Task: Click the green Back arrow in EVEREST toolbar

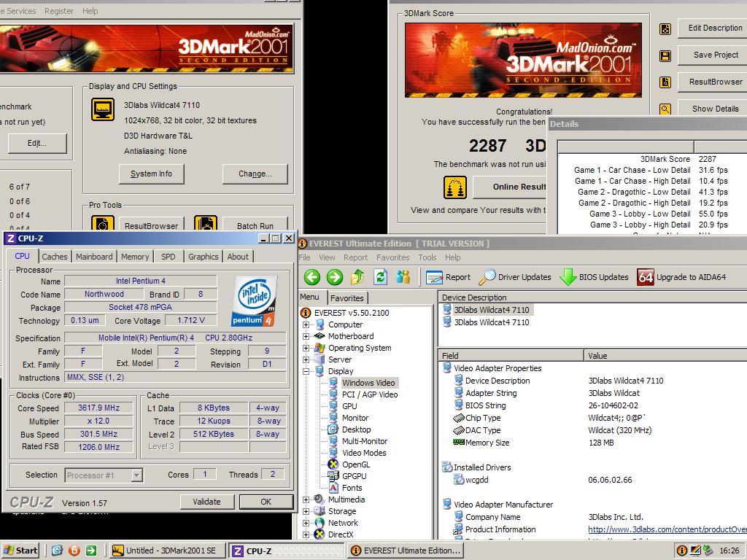Action: 312,277
